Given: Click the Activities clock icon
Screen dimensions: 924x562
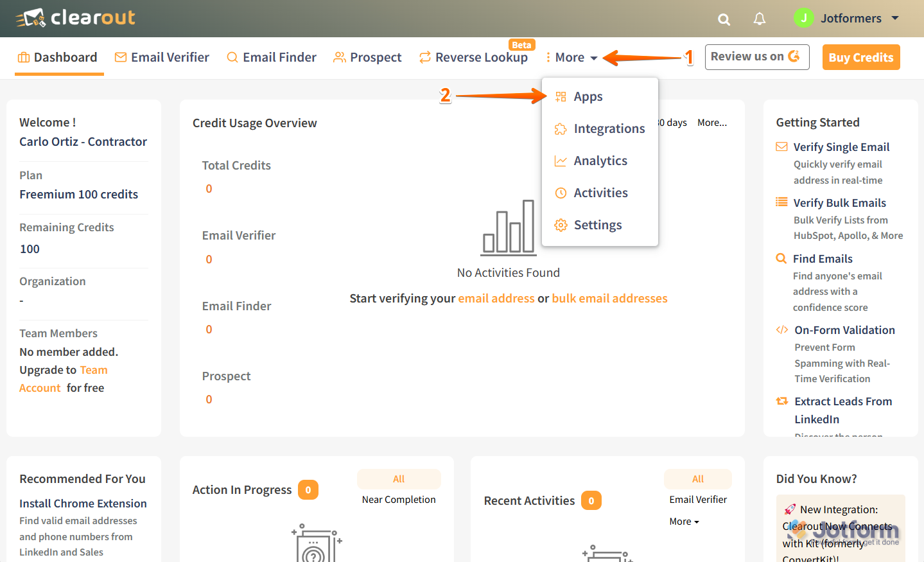Looking at the screenshot, I should coord(561,193).
